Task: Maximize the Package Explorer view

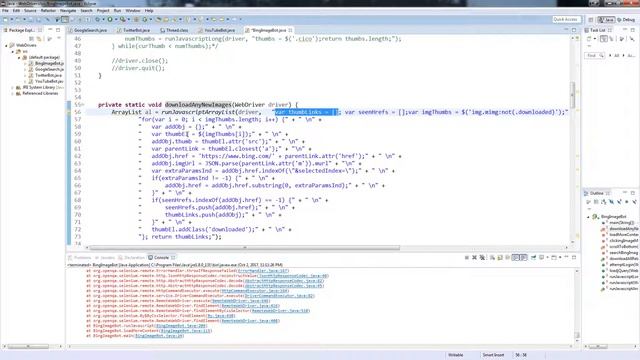Action: 58,30
